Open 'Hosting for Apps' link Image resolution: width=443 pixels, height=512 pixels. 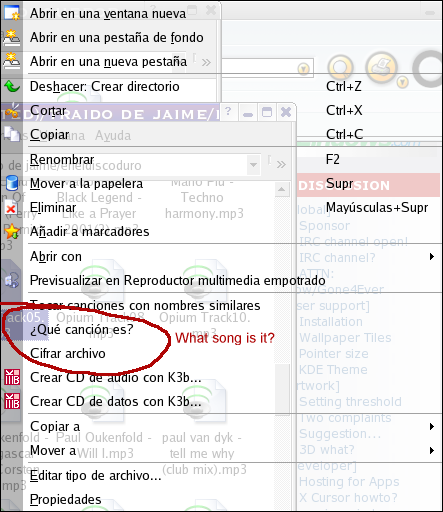coord(349,482)
